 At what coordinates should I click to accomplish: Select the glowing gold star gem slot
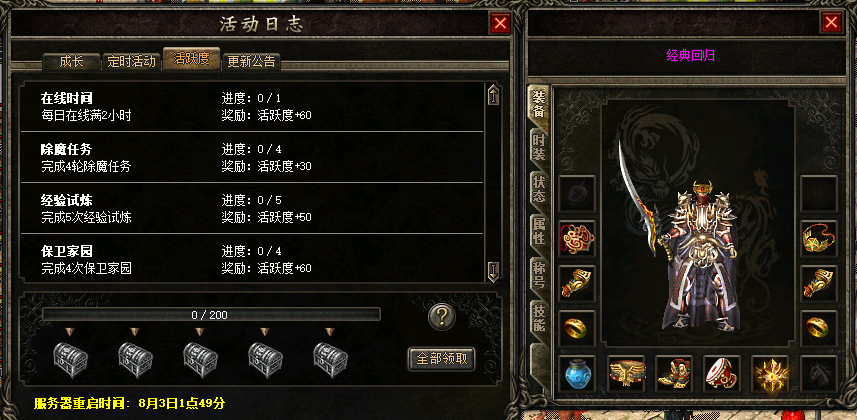771,374
